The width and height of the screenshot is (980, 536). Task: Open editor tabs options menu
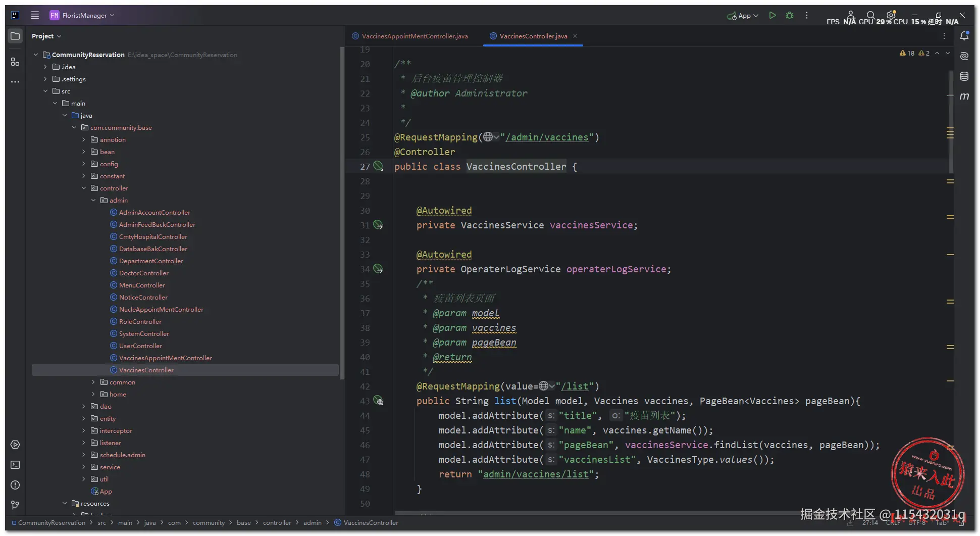(x=944, y=36)
